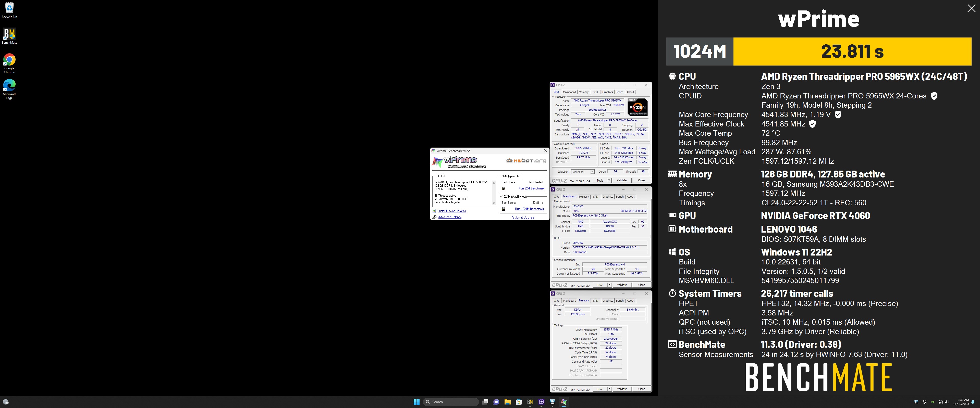Click the wPrime Best Score '23.811 s' value
The height and width of the screenshot is (408, 980).
point(537,203)
